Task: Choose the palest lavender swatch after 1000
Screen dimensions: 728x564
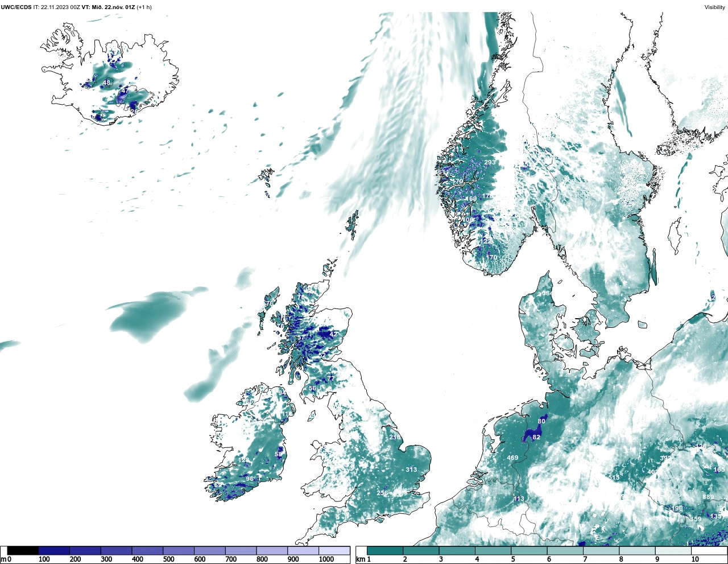Action: 334,551
